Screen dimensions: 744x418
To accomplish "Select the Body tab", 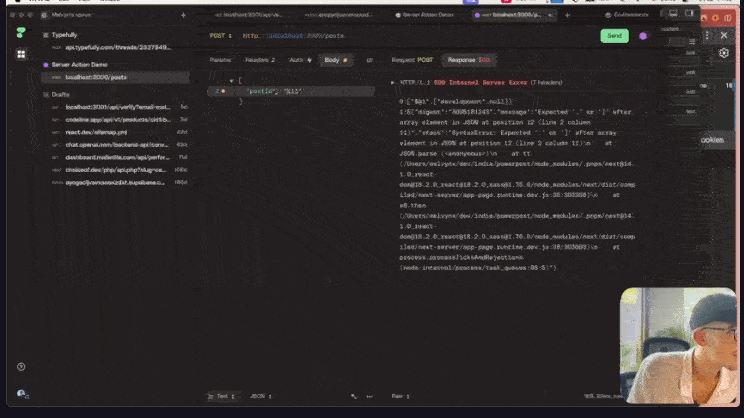I will pyautogui.click(x=334, y=60).
